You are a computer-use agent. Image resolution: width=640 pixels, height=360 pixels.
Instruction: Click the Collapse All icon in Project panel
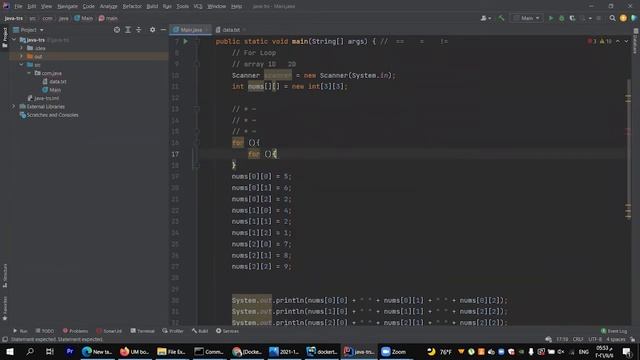point(139,30)
